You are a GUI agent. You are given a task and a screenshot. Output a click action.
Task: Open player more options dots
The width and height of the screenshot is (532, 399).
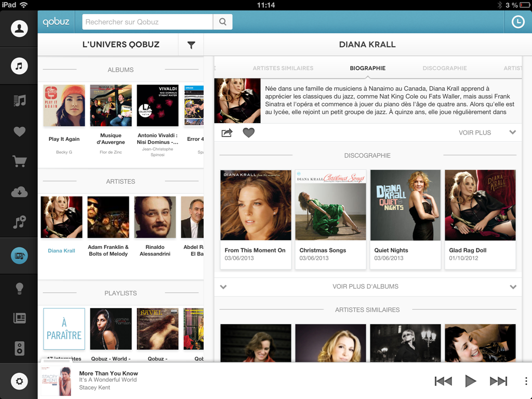pos(526,381)
